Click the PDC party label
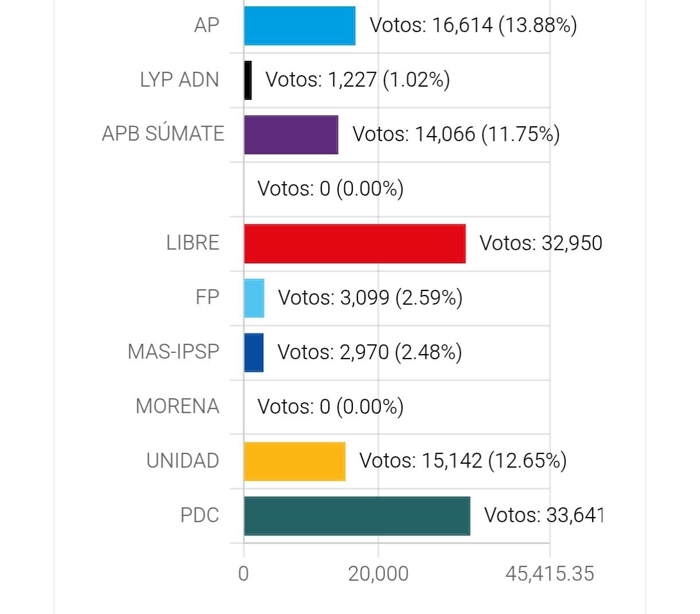This screenshot has width=700, height=614. (200, 515)
